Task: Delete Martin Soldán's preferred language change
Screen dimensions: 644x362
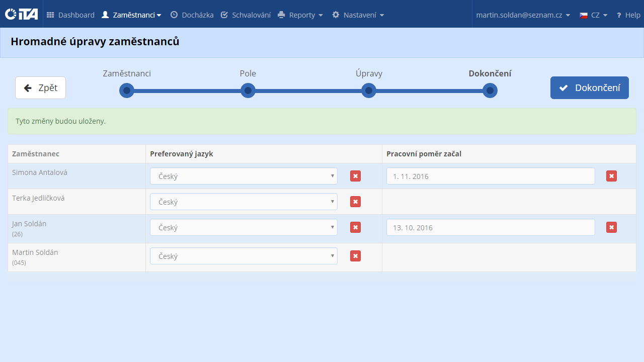Action: [x=355, y=256]
